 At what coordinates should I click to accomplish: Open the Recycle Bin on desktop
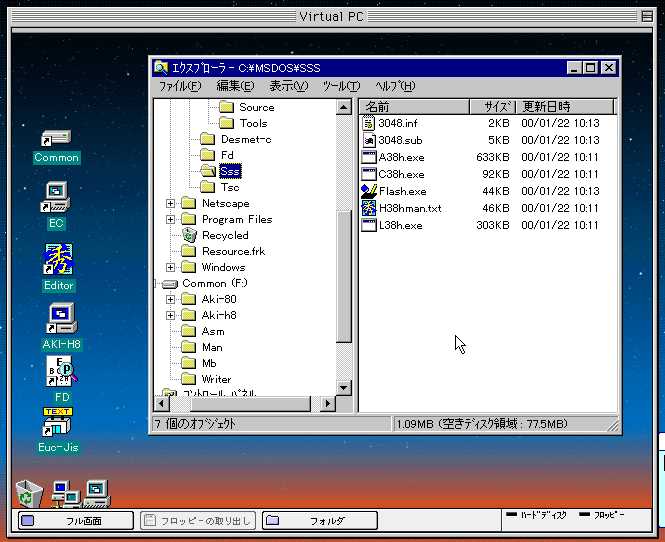coord(29,493)
